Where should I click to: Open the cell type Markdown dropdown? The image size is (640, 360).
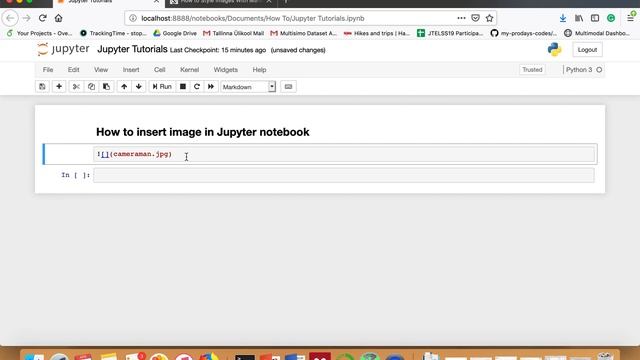248,87
